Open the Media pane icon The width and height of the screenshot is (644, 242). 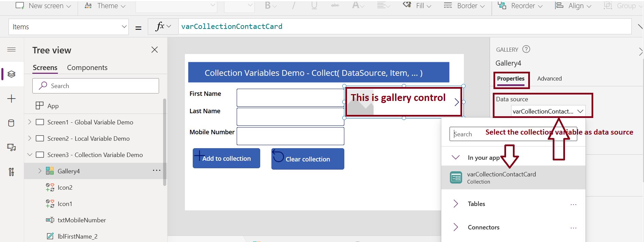pyautogui.click(x=12, y=148)
